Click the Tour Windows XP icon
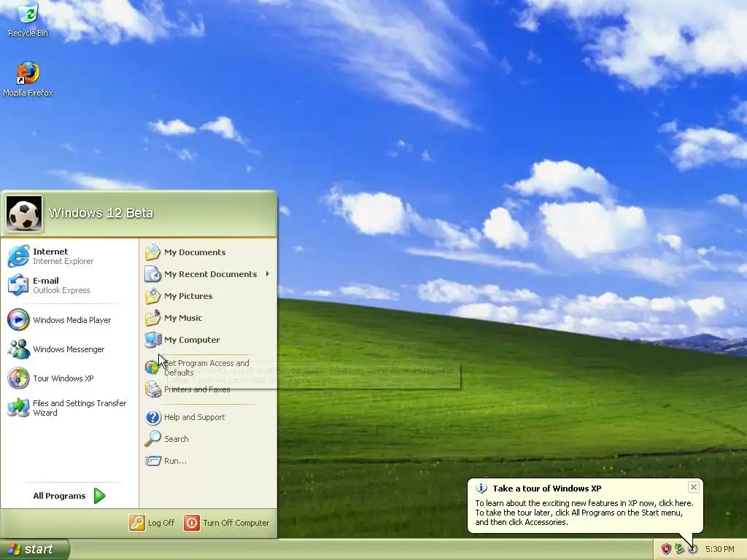Viewport: 747px width, 560px height. tap(18, 378)
